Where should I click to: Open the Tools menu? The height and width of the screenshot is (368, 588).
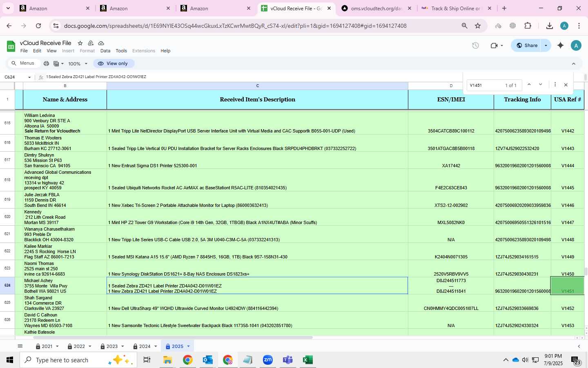click(121, 51)
